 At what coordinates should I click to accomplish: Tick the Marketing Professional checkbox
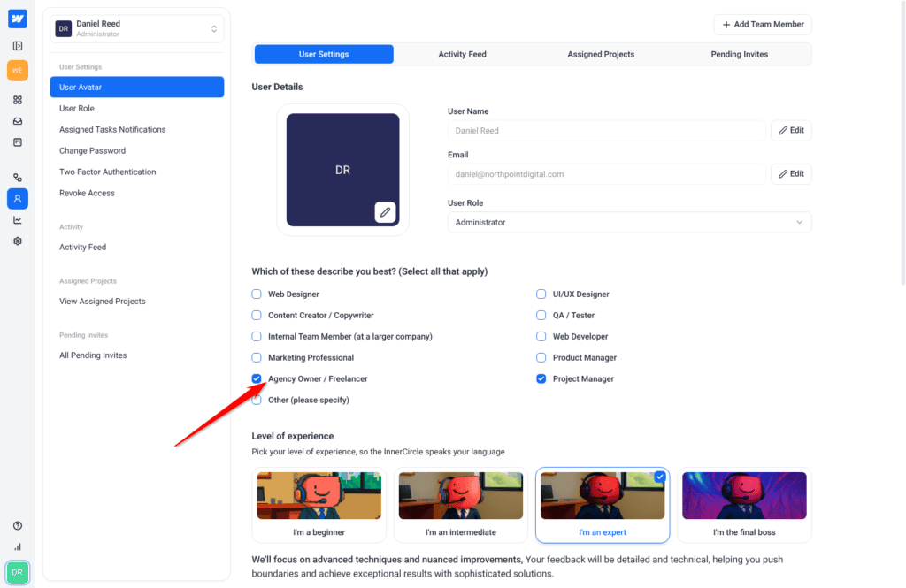257,357
